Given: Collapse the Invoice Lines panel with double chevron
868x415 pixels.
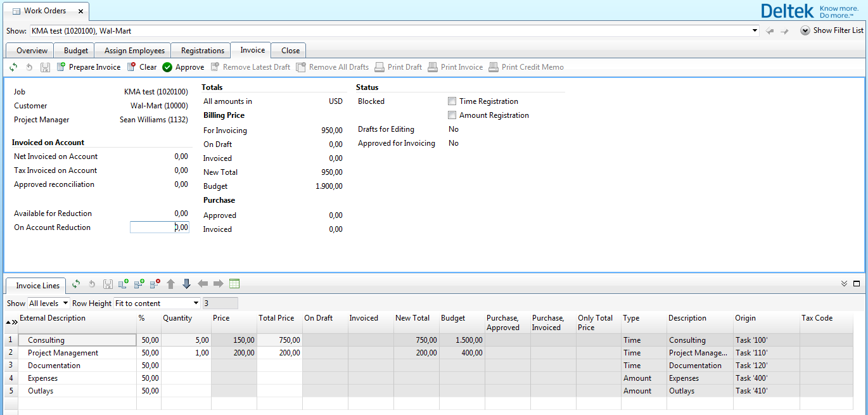Looking at the screenshot, I should pos(844,284).
